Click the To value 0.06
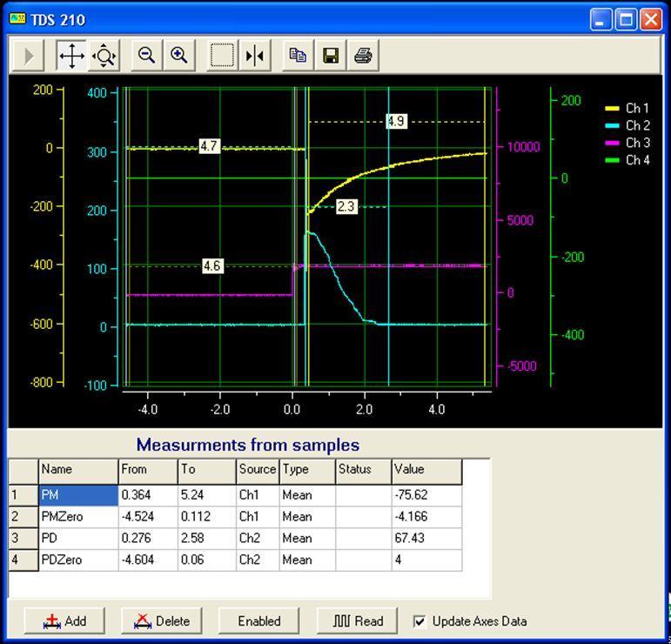 coord(207,560)
